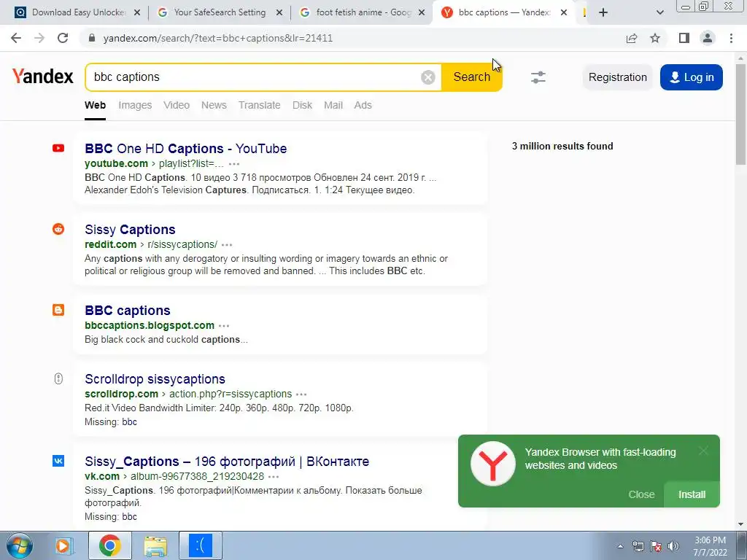This screenshot has width=747, height=560.
Task: Select the Web search tab
Action: coord(96,105)
